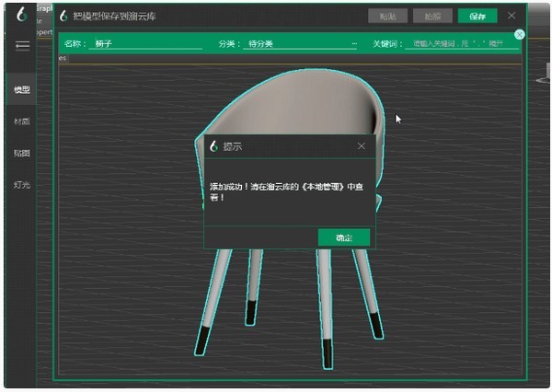Select the 贴图 sidebar tab
Viewport: 552px width, 392px height.
[22, 153]
